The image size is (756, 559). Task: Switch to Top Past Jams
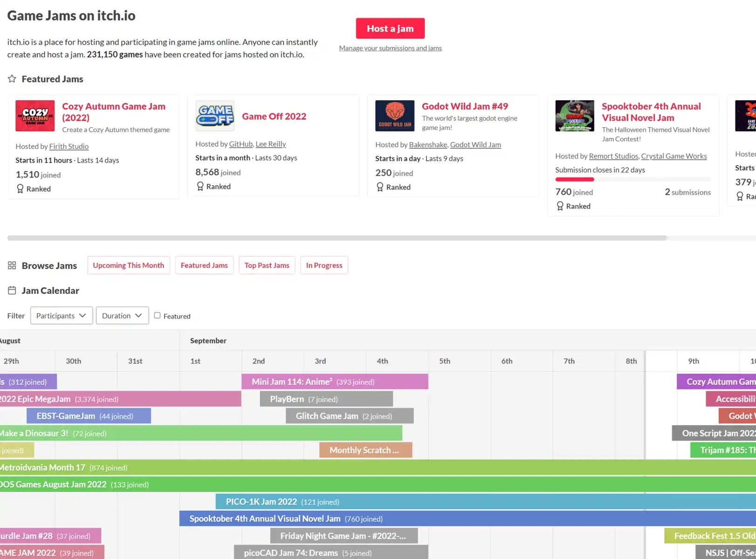pyautogui.click(x=267, y=265)
